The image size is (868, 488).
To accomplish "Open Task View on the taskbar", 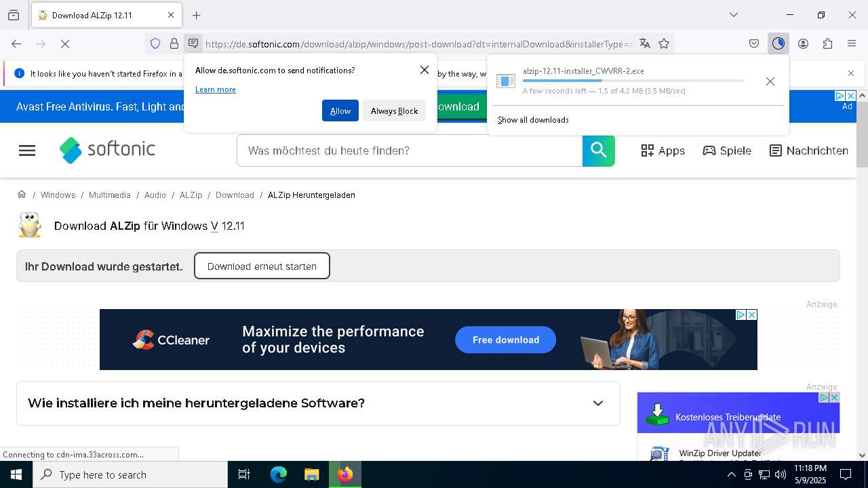I will (x=244, y=474).
